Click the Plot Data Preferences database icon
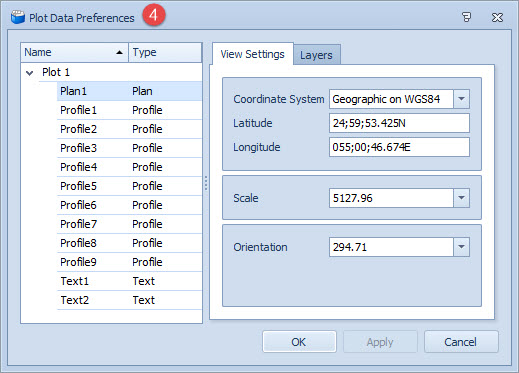This screenshot has height=373, width=519. [18, 17]
